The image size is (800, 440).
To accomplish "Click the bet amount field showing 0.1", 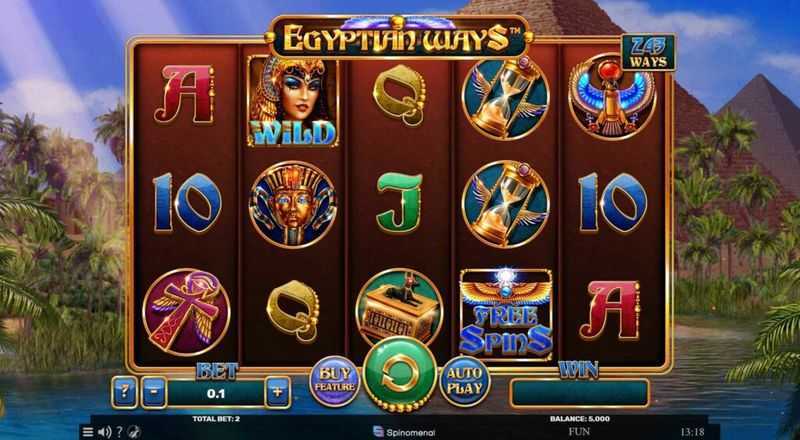I will pos(216,394).
